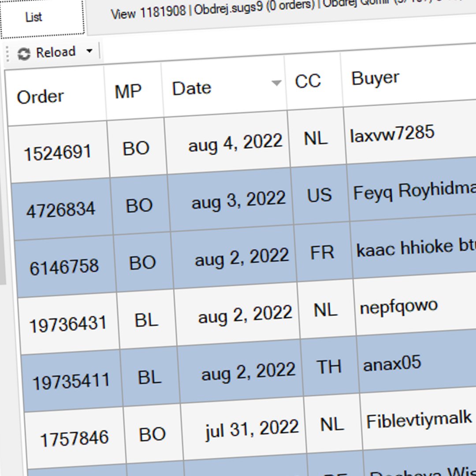
Task: Select order number 1524691
Action: click(57, 153)
